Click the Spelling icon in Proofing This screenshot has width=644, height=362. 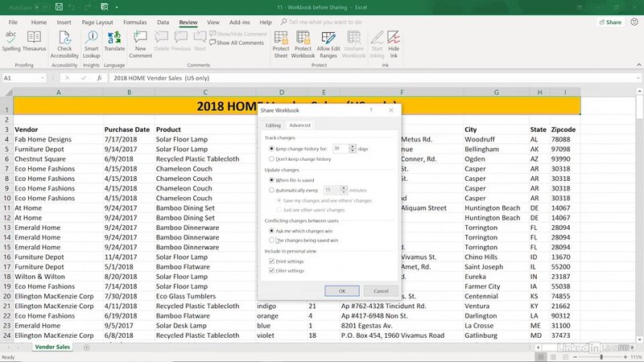11,41
